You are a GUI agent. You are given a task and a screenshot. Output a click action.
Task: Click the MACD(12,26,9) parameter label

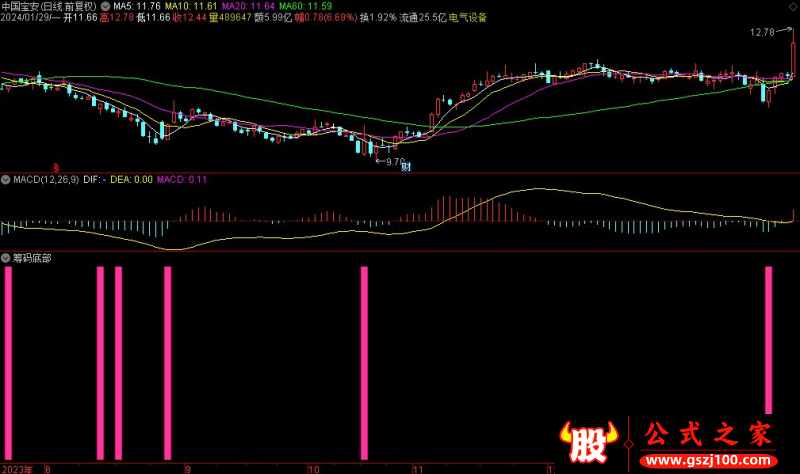(x=46, y=180)
